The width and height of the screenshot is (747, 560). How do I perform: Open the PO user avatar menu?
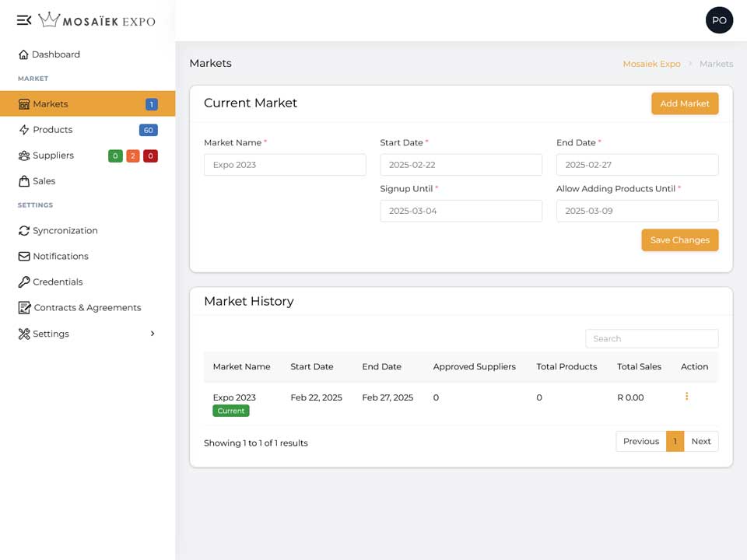[x=719, y=20]
